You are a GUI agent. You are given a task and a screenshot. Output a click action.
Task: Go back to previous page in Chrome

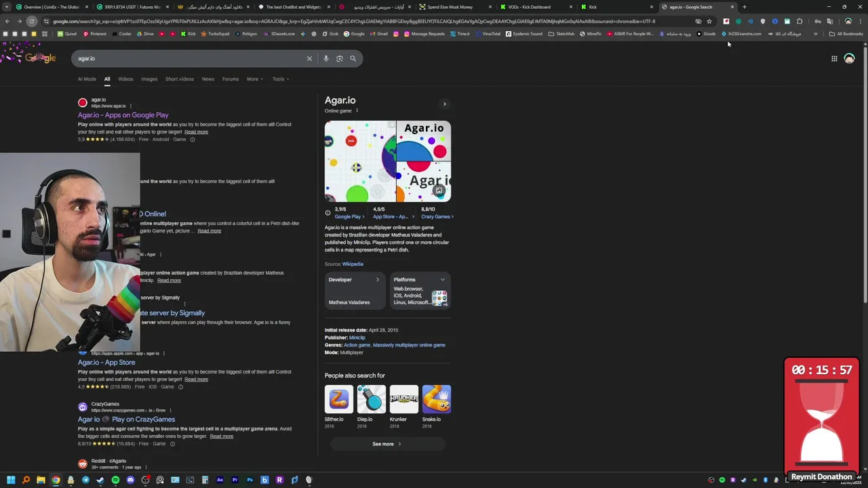pos(7,21)
